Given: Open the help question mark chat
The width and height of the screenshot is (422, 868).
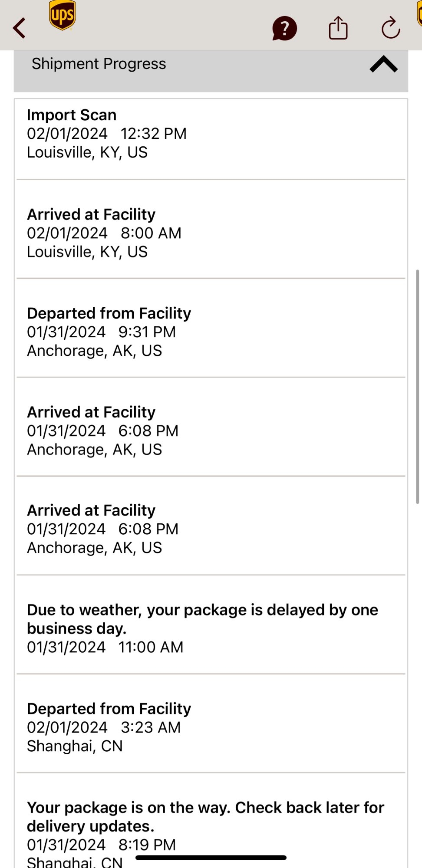Looking at the screenshot, I should [x=284, y=29].
